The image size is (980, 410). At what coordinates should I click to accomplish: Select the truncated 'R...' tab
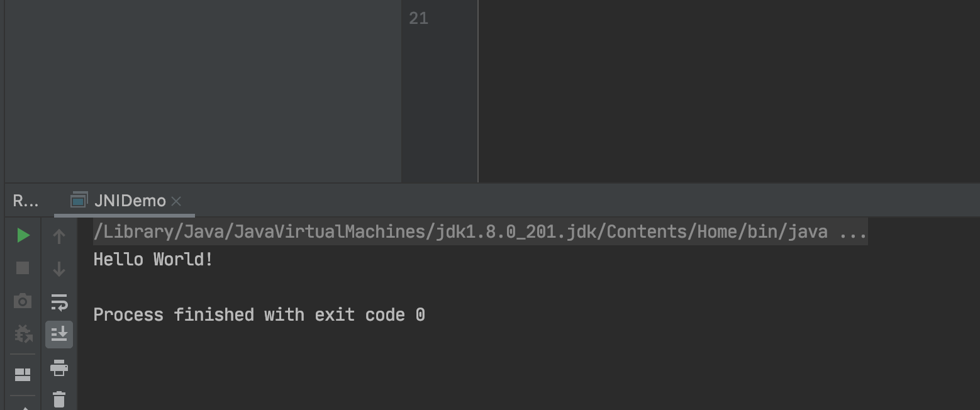24,200
